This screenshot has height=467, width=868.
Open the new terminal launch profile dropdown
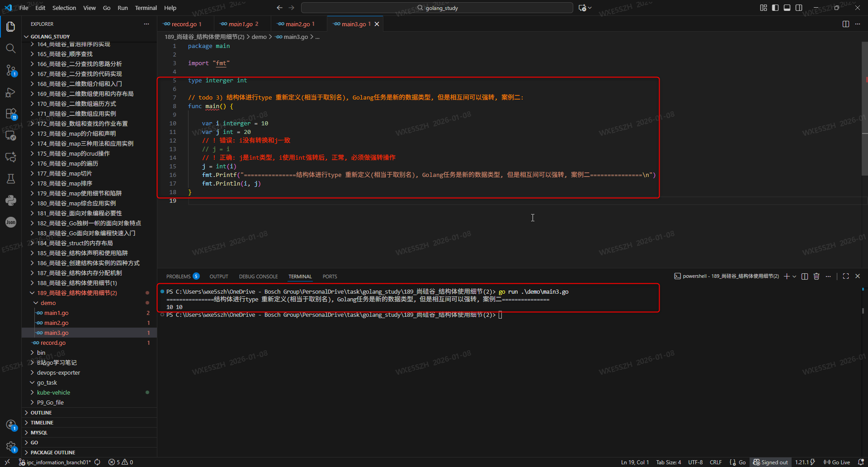click(794, 276)
